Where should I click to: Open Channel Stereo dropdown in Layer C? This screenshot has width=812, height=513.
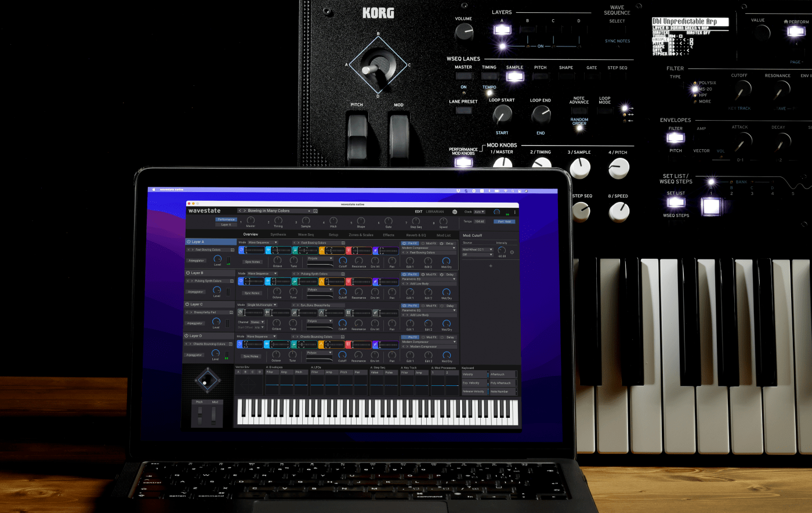click(257, 322)
